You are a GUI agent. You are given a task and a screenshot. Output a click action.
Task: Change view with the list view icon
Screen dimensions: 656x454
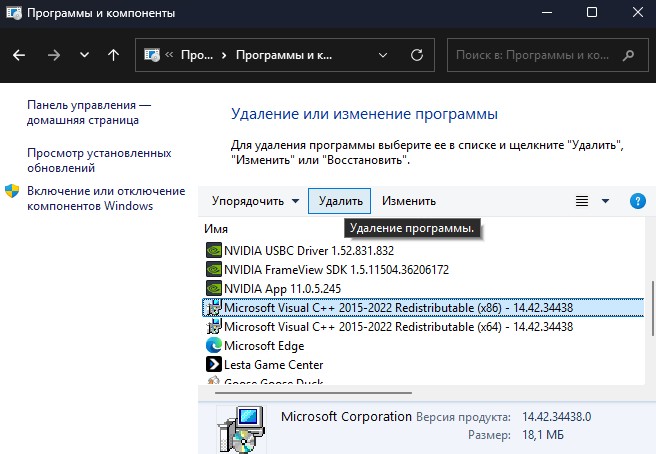tap(582, 201)
